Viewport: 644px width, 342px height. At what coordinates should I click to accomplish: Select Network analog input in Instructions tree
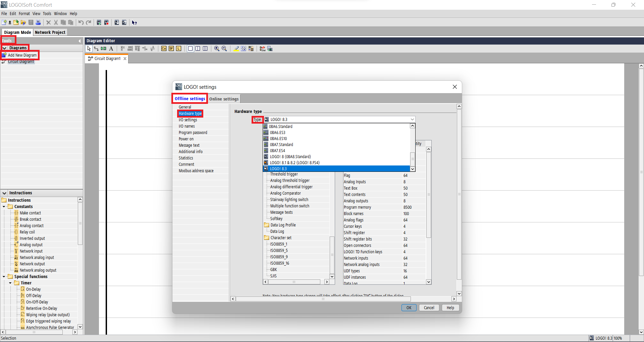[x=37, y=258]
